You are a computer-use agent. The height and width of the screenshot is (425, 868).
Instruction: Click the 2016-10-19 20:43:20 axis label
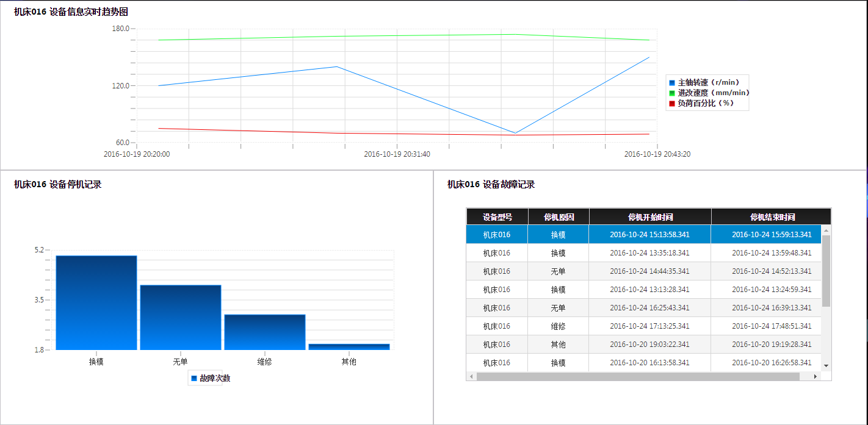tap(657, 154)
